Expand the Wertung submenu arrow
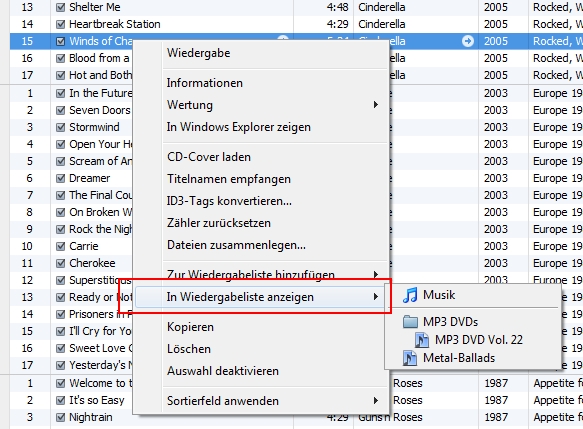Screen dimensions: 583x429 point(376,105)
